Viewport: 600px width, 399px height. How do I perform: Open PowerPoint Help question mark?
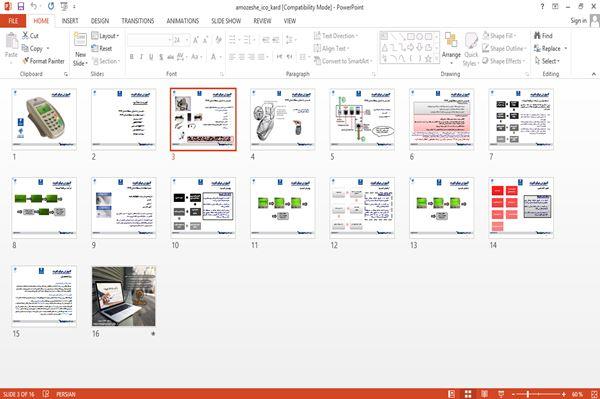542,7
